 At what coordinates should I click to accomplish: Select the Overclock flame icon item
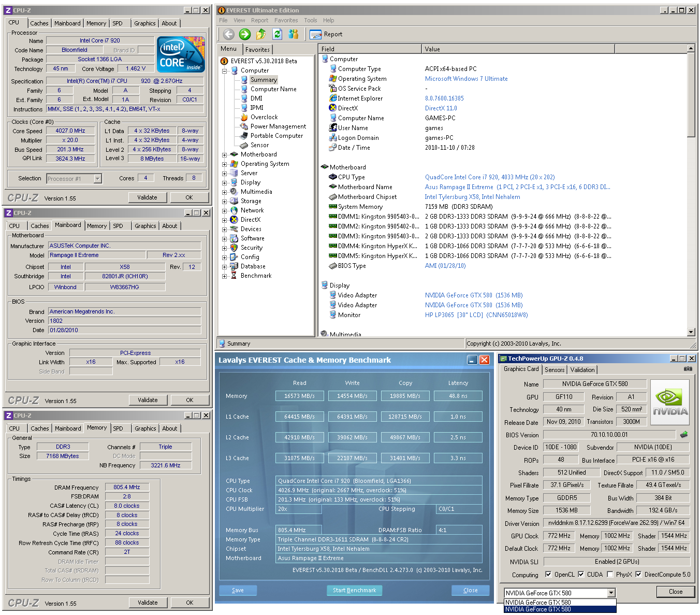point(244,117)
